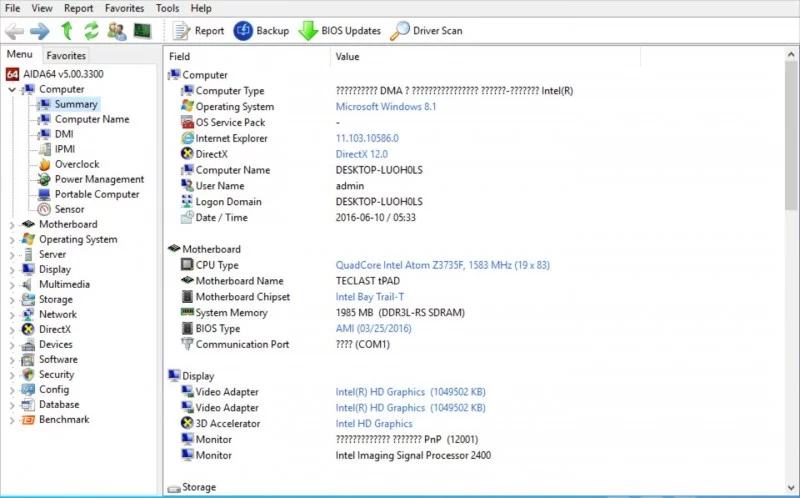
Task: Switch to the Favorites tab in sidebar
Action: coord(66,56)
